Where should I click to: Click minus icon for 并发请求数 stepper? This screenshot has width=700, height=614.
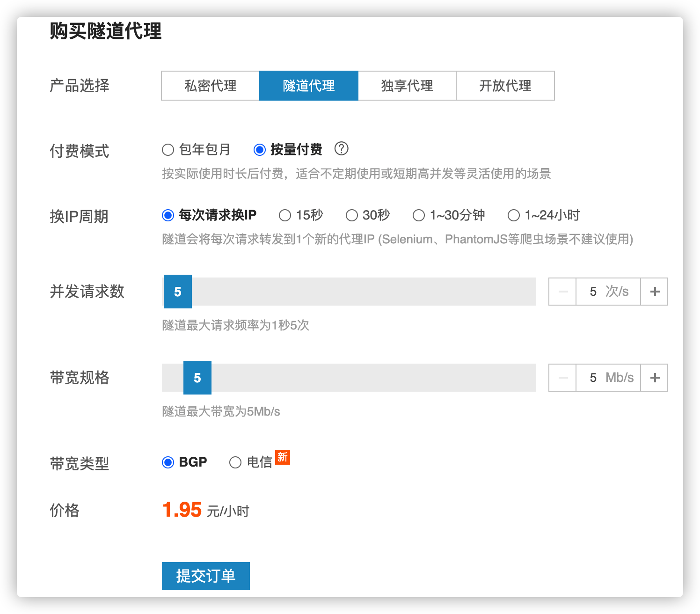coord(563,292)
